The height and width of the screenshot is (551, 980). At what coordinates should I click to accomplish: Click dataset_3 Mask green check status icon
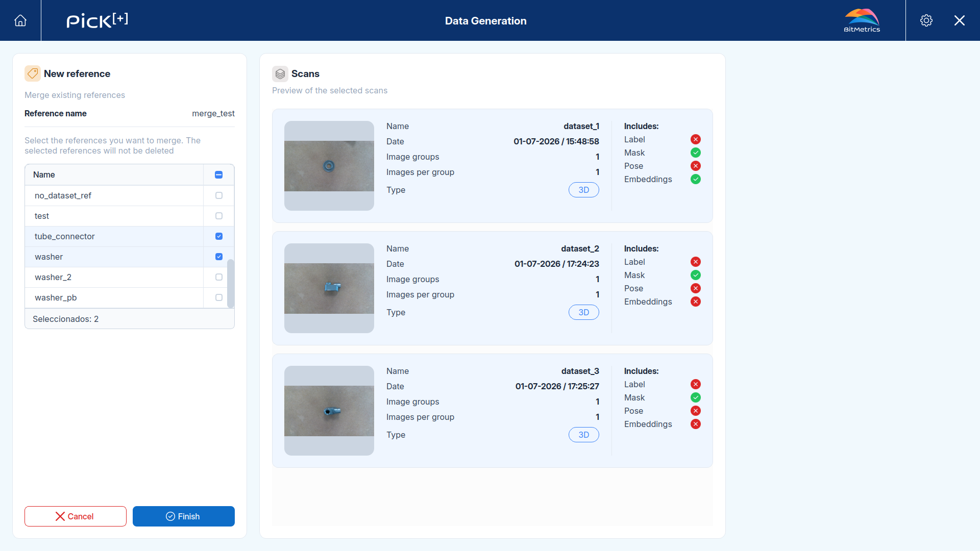click(x=696, y=397)
